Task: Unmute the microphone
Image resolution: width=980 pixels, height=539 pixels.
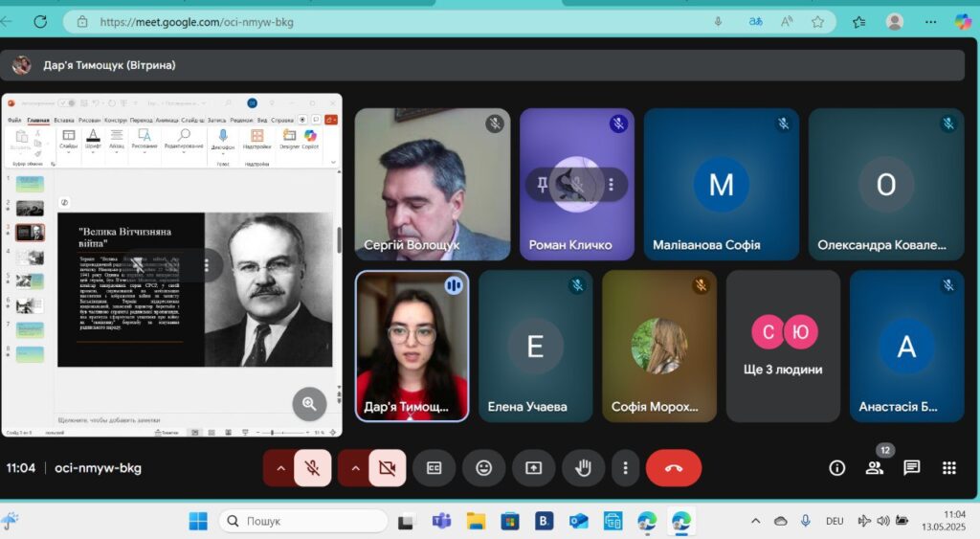Action: click(313, 468)
